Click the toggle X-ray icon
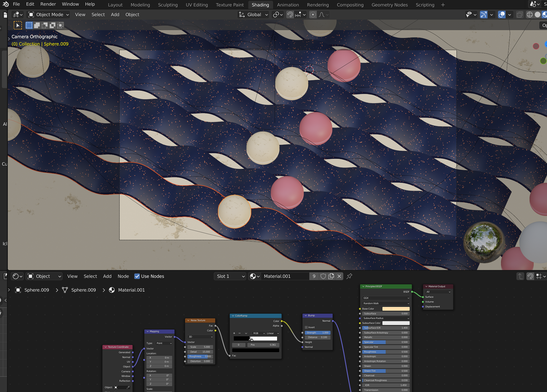The width and height of the screenshot is (547, 392). tap(520, 15)
